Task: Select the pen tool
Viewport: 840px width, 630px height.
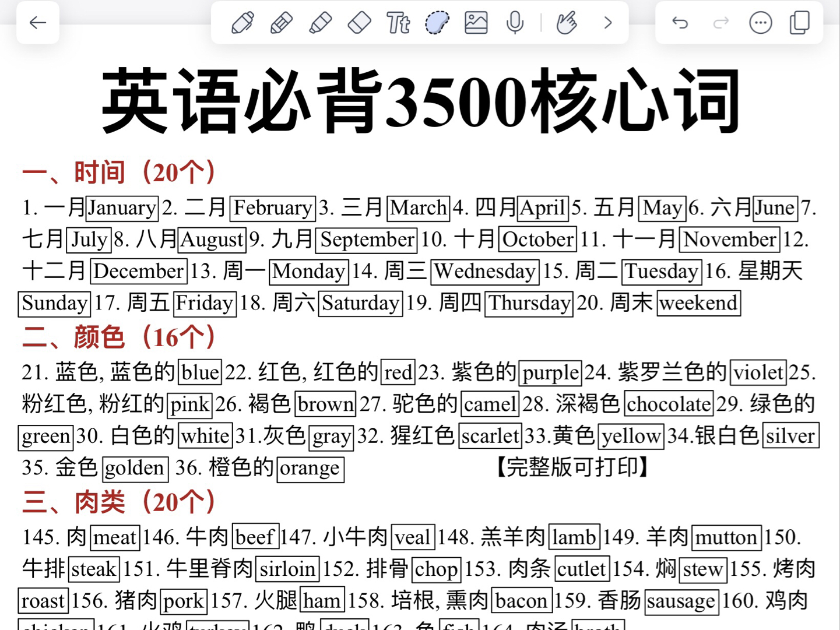Action: pyautogui.click(x=242, y=23)
